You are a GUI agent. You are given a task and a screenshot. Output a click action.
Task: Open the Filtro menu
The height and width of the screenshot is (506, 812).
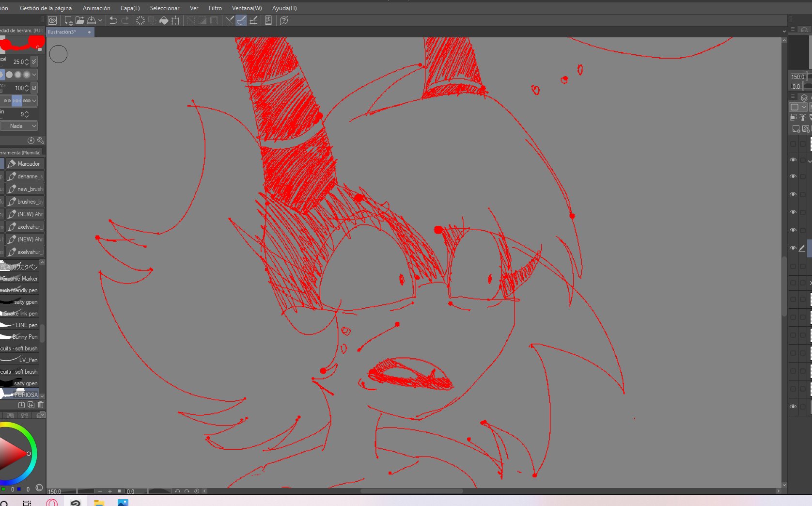tap(215, 8)
